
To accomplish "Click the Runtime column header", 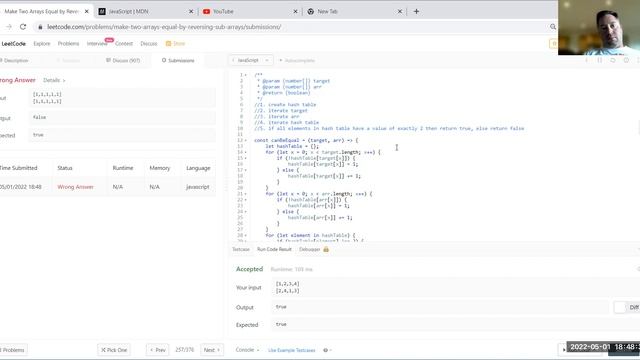I will click(x=123, y=168).
